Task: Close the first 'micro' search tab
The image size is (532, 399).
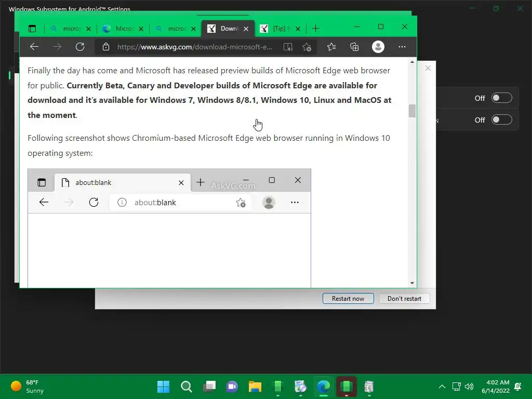Action: click(88, 29)
